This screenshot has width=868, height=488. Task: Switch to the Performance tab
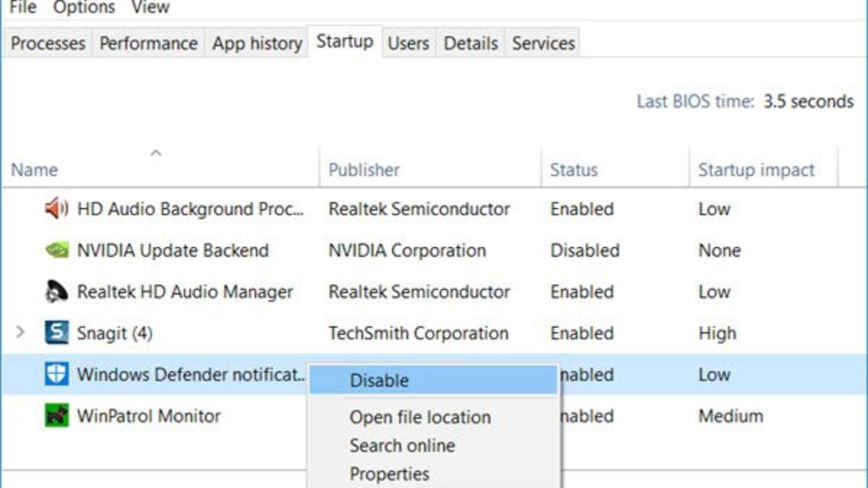(x=148, y=43)
